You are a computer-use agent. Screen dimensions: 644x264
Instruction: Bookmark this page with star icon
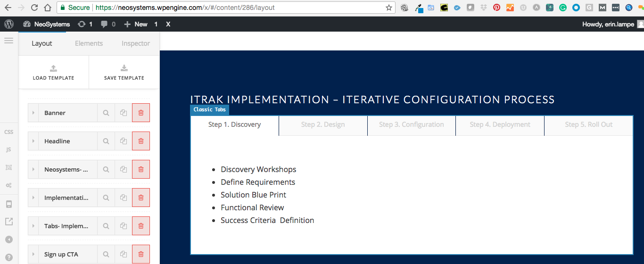388,8
